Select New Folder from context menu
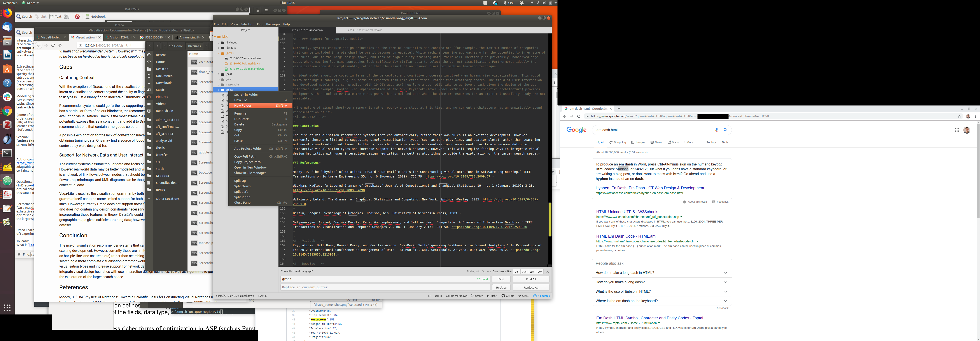Viewport: 980px width, 341px height. coord(243,106)
